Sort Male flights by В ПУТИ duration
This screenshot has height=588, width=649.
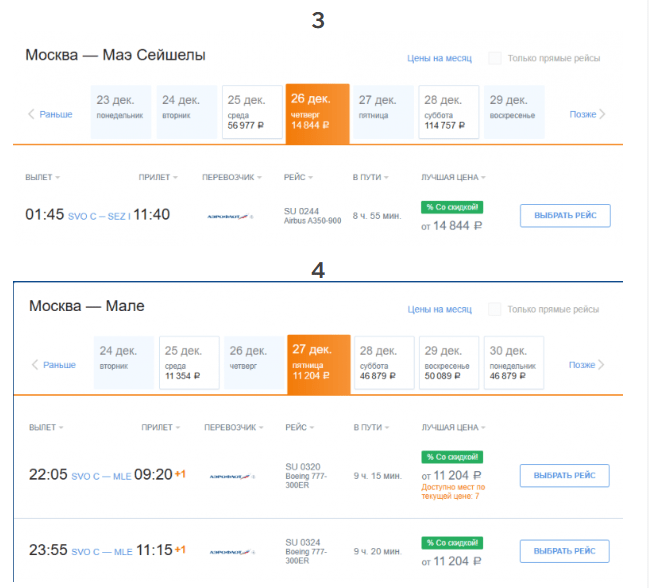[x=371, y=428]
